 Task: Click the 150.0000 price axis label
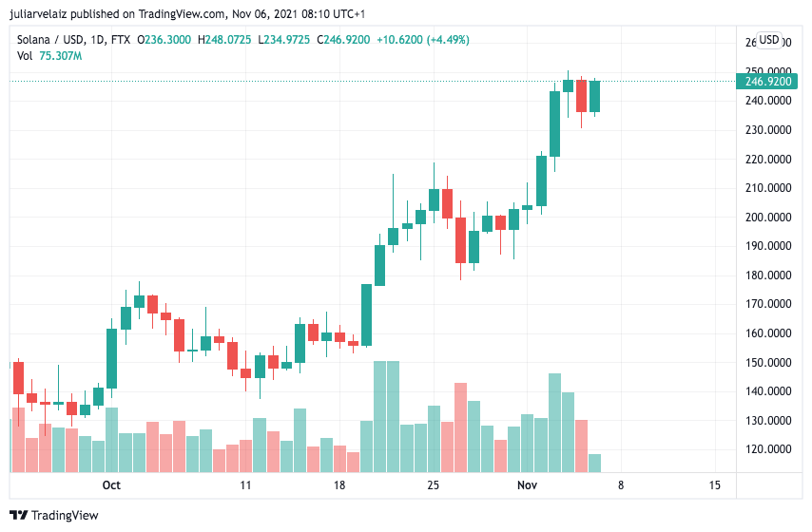[768, 362]
